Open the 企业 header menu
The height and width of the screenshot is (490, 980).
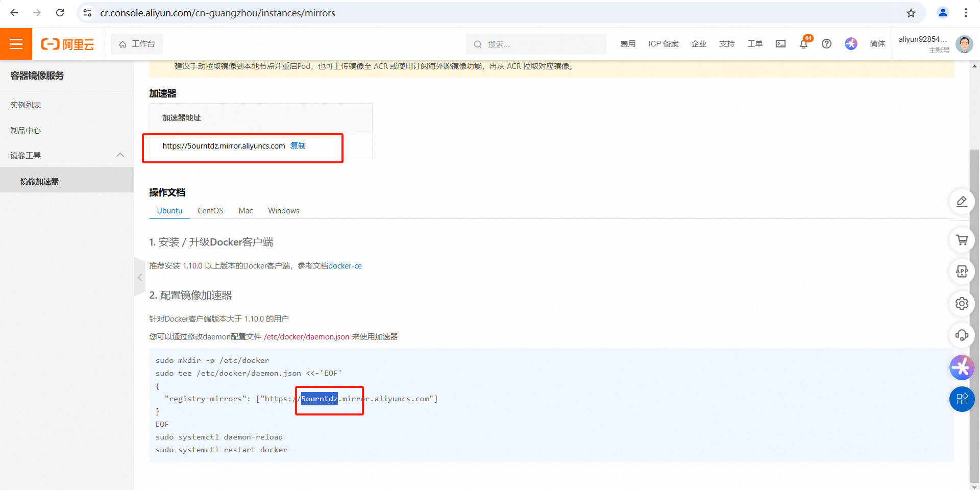699,44
